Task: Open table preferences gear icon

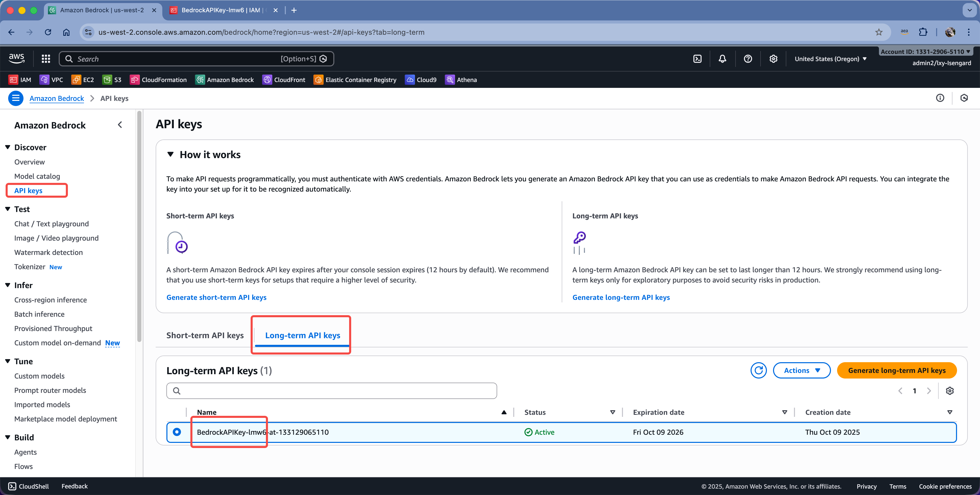Action: coord(950,391)
